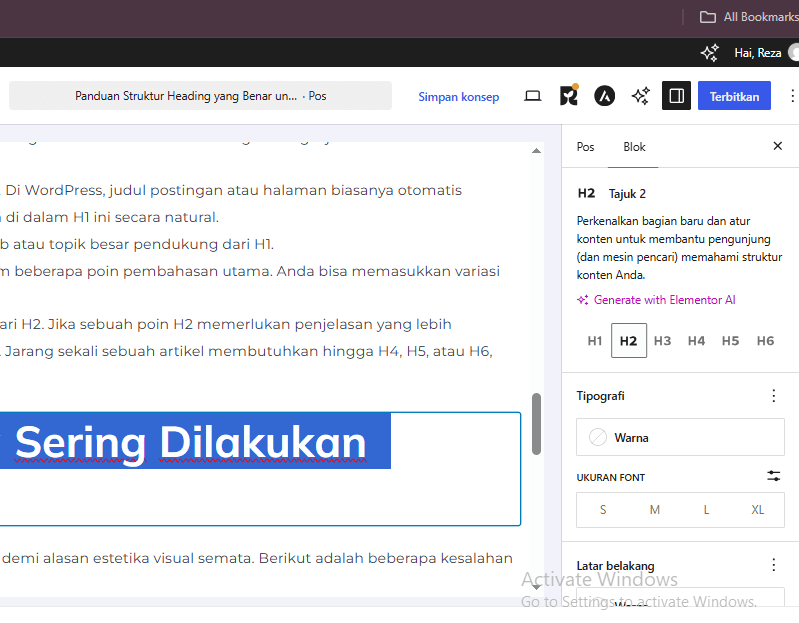Open Tipografi options three-dot menu
The image size is (799, 623).
774,396
